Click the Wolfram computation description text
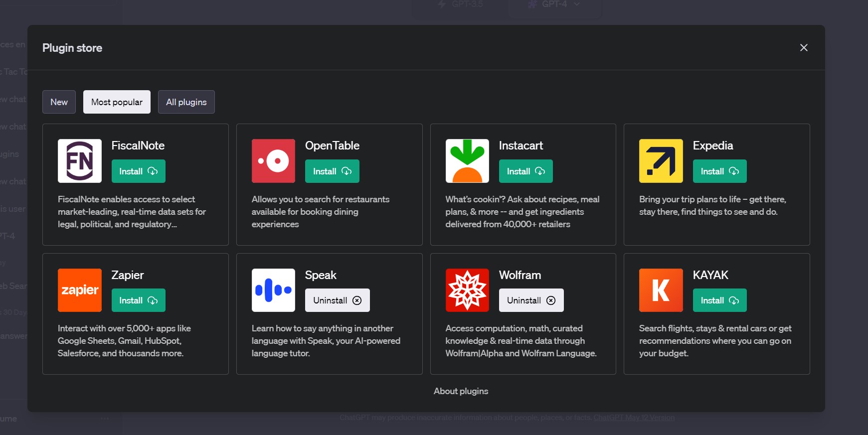The width and height of the screenshot is (868, 435). 521,341
